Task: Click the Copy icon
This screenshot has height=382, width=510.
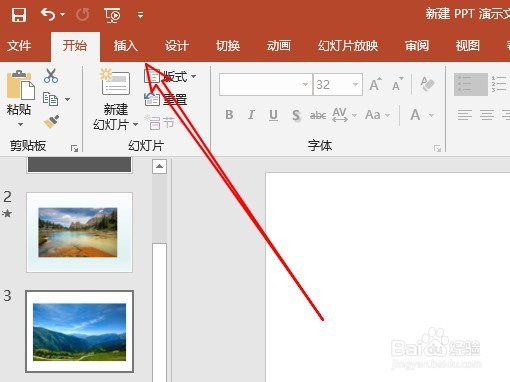Action: click(x=51, y=99)
